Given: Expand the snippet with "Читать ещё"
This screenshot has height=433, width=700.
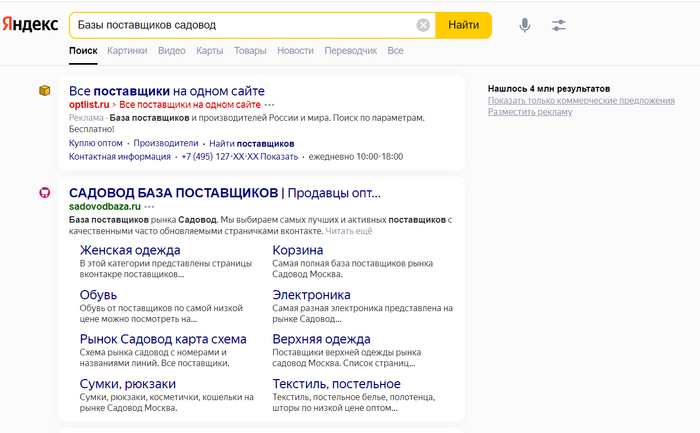Looking at the screenshot, I should point(349,231).
